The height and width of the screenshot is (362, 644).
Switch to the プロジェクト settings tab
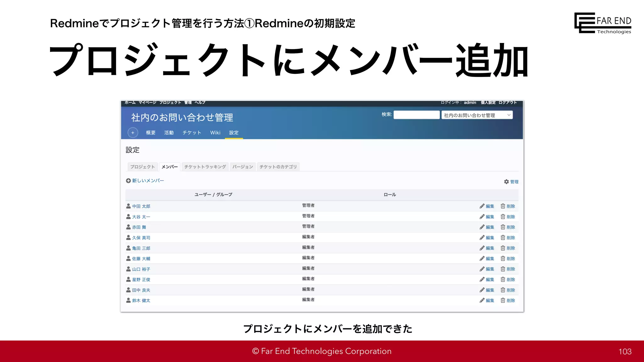coord(142,167)
